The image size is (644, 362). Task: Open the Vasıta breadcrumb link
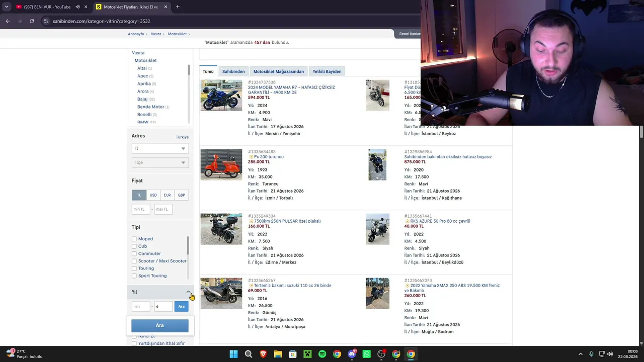point(156,34)
